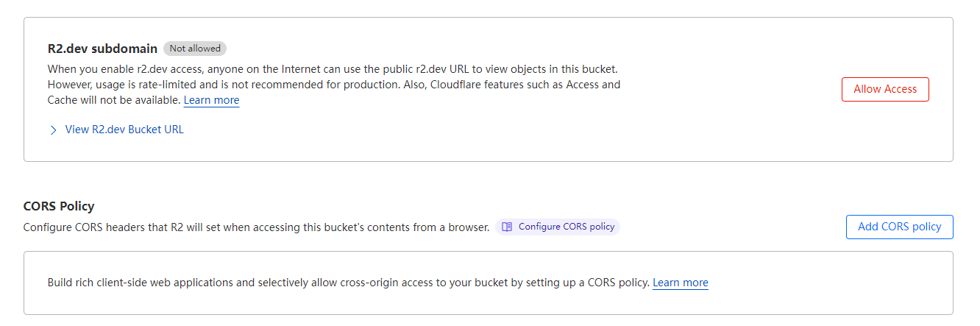Open Learn more link in CORS card
980x326 pixels.
coord(680,283)
